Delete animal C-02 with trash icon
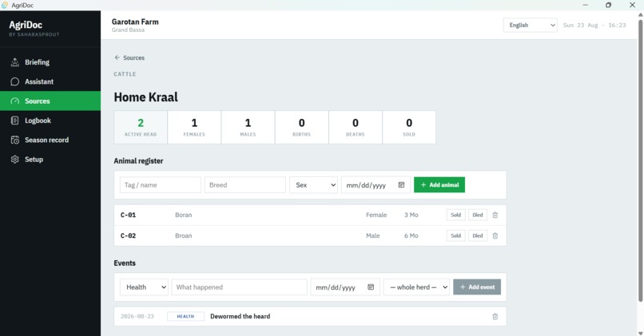644x336 pixels. (495, 236)
